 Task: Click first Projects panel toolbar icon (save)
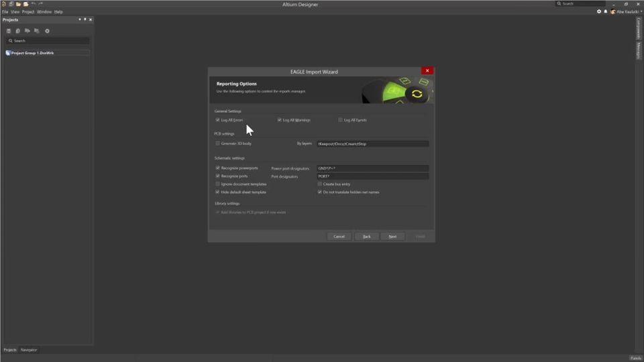click(x=9, y=31)
